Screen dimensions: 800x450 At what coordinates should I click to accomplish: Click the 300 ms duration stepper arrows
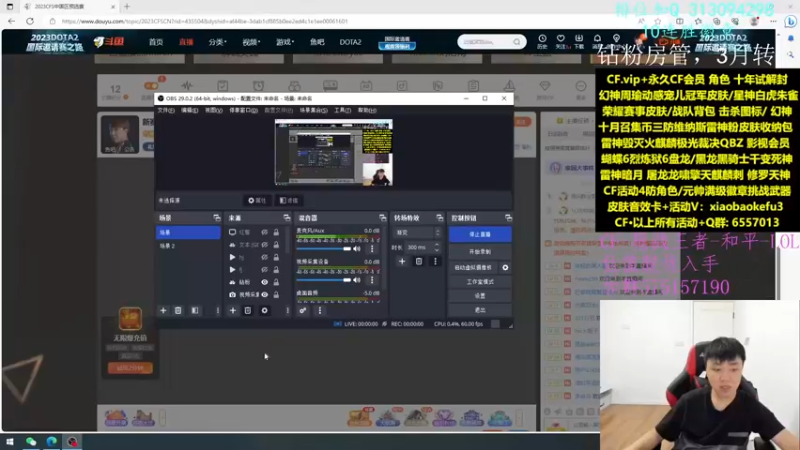click(437, 247)
